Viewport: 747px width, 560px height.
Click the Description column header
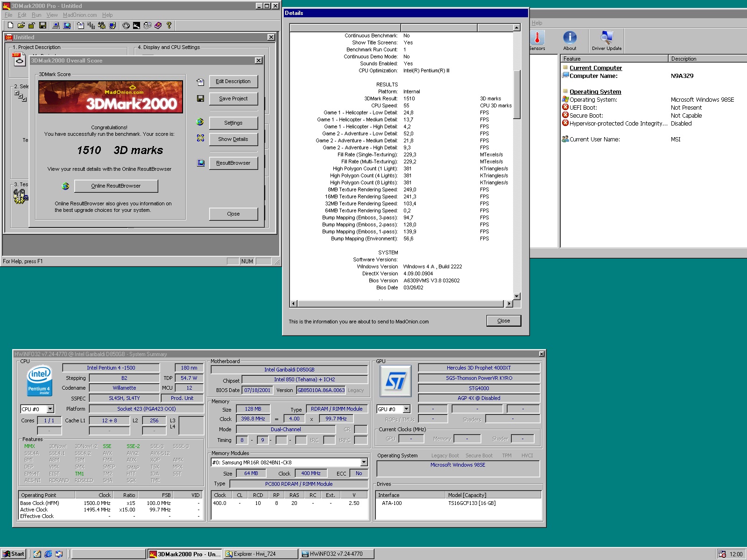(x=707, y=59)
